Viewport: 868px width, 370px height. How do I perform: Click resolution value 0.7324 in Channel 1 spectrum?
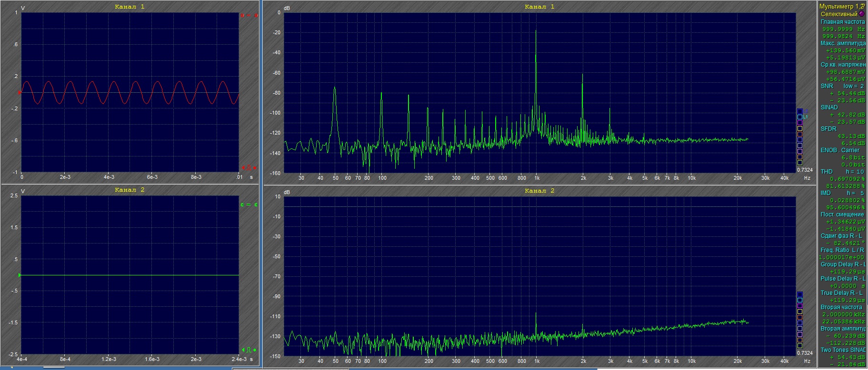(x=805, y=170)
